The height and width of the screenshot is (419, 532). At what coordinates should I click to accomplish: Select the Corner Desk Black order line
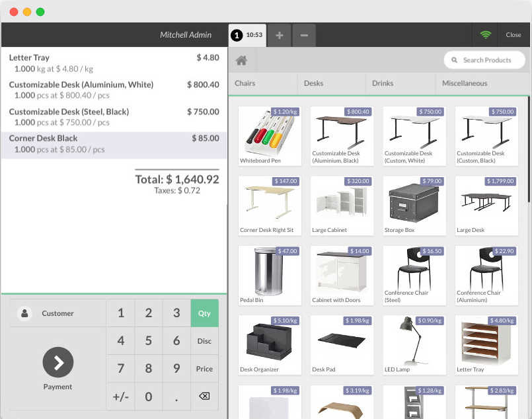[x=114, y=145]
